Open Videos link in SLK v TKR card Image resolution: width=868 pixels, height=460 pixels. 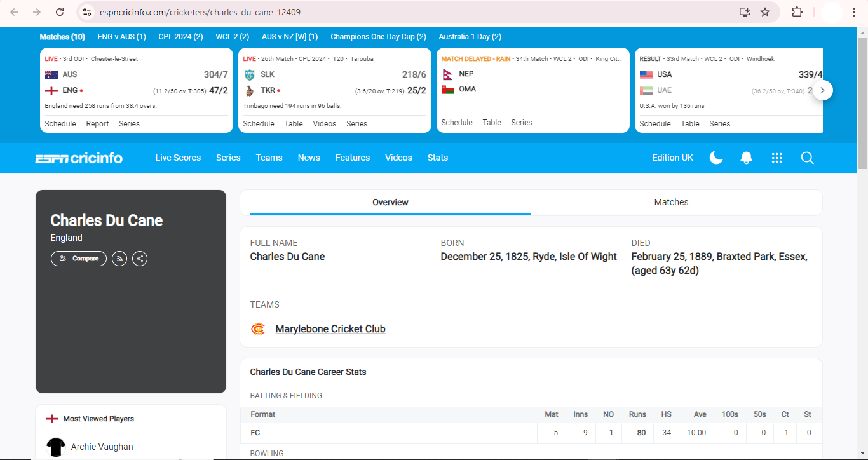coord(324,124)
